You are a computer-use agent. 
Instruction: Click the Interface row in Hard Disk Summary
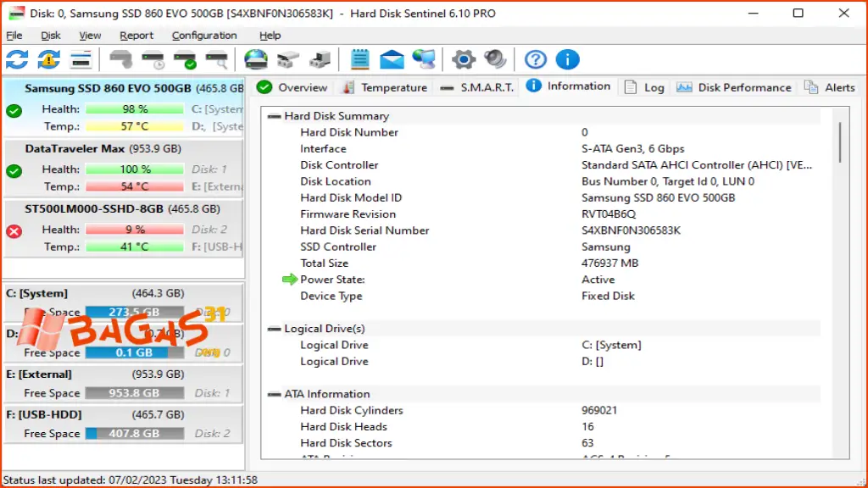coord(542,149)
